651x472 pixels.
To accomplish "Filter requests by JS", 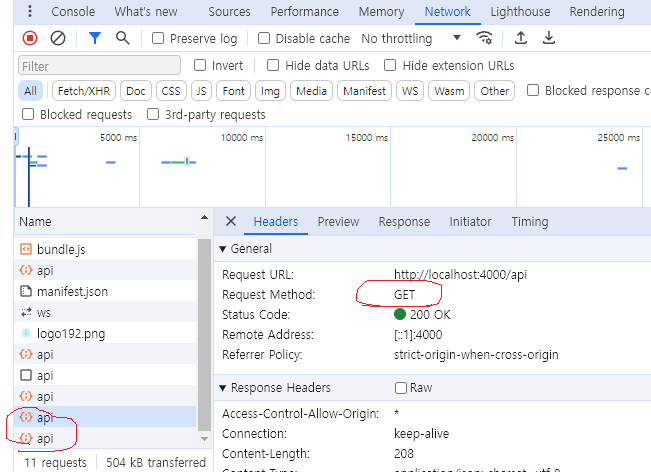I will click(201, 90).
